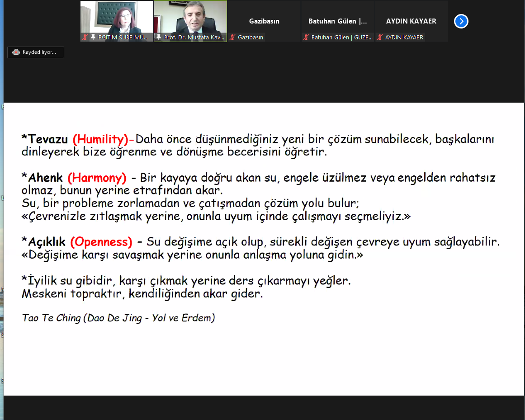Click the quote starting '«Çevrenizle zıtlaşmak yerine'

(216, 216)
